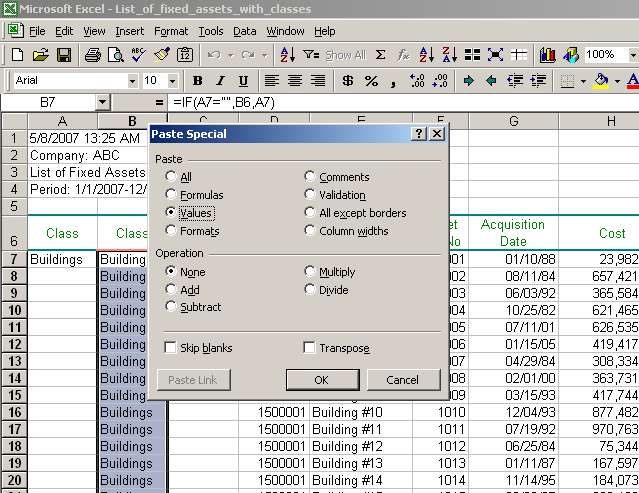Open the Tools menu

211,31
